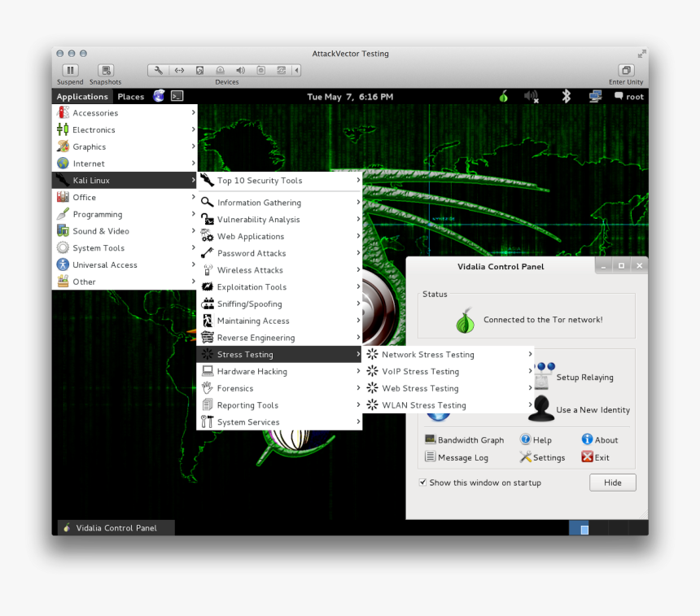
Task: Click the Accessories category icon
Action: (x=63, y=112)
